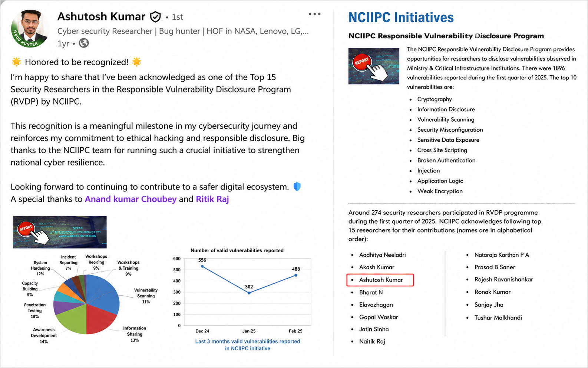Click the 'Broken Authentication' bullet item

click(446, 160)
